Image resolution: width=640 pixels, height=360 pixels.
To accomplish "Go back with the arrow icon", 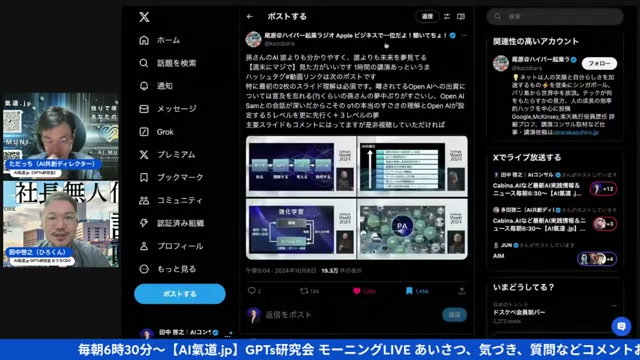I will (250, 17).
